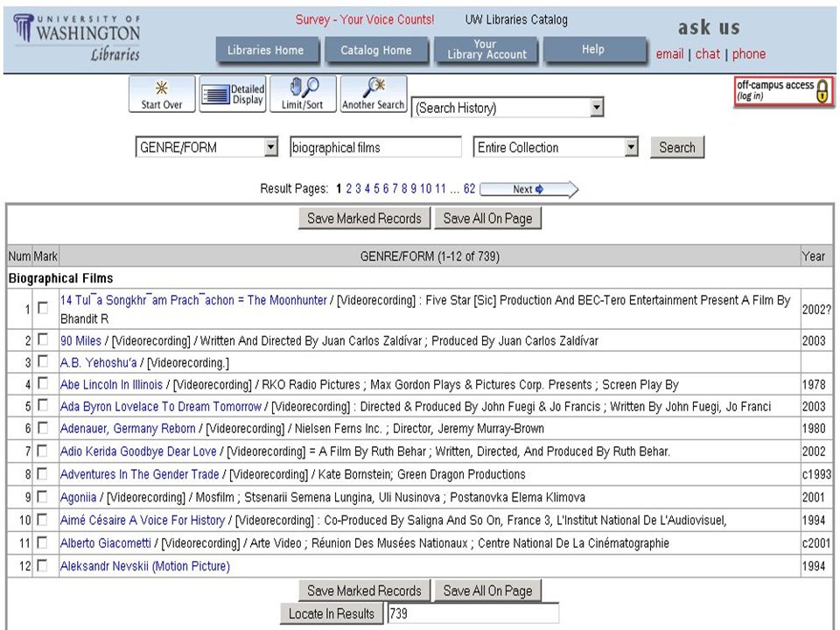The height and width of the screenshot is (630, 840).
Task: Open the Detailed Display view
Action: click(233, 94)
